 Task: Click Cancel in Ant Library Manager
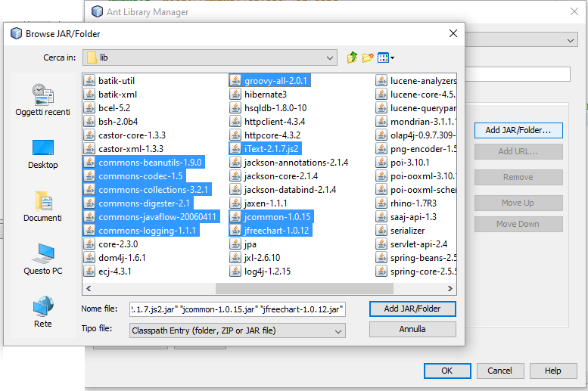point(499,371)
